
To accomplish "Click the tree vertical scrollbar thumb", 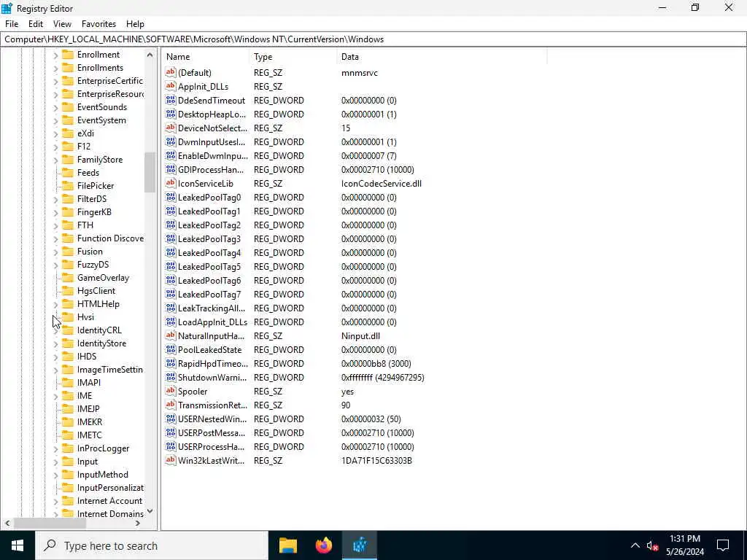I will coord(150,172).
